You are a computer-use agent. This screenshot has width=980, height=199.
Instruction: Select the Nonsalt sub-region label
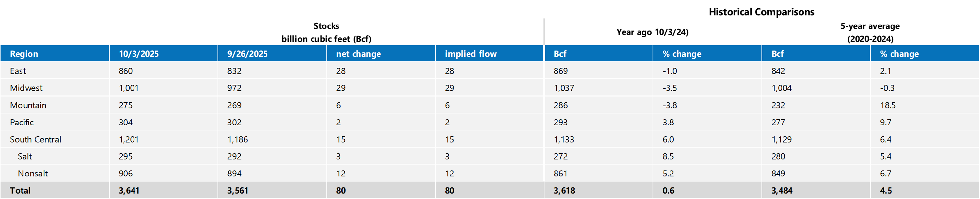click(33, 174)
